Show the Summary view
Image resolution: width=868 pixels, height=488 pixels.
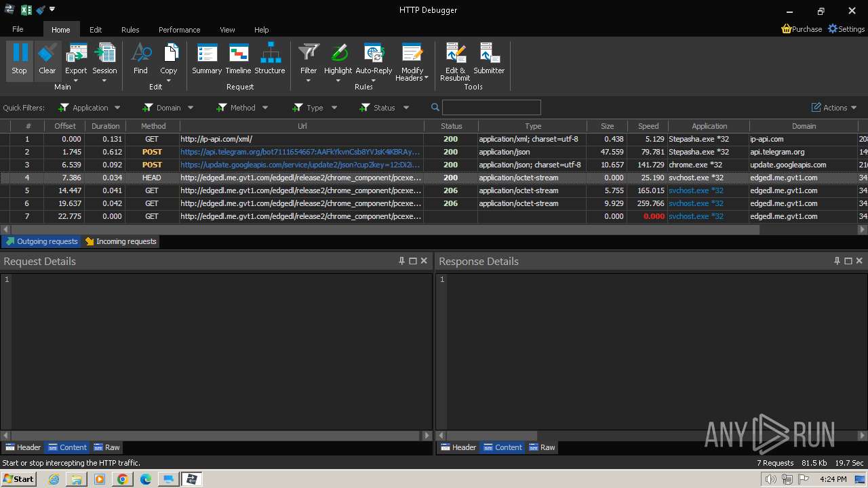pyautogui.click(x=207, y=60)
